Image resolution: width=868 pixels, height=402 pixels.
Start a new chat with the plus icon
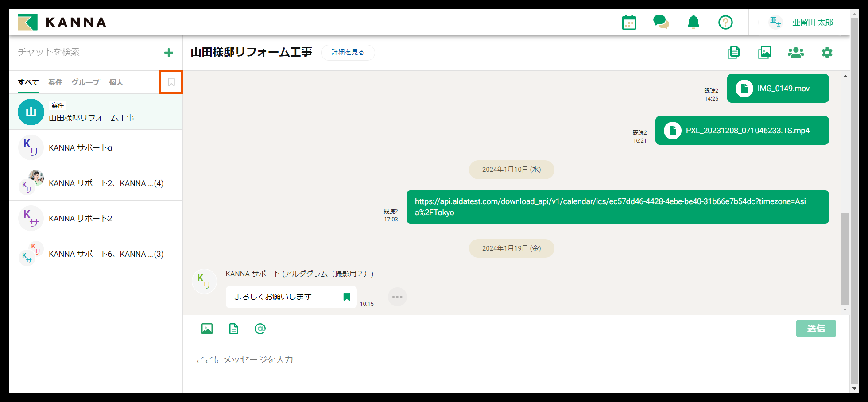pyautogui.click(x=169, y=52)
